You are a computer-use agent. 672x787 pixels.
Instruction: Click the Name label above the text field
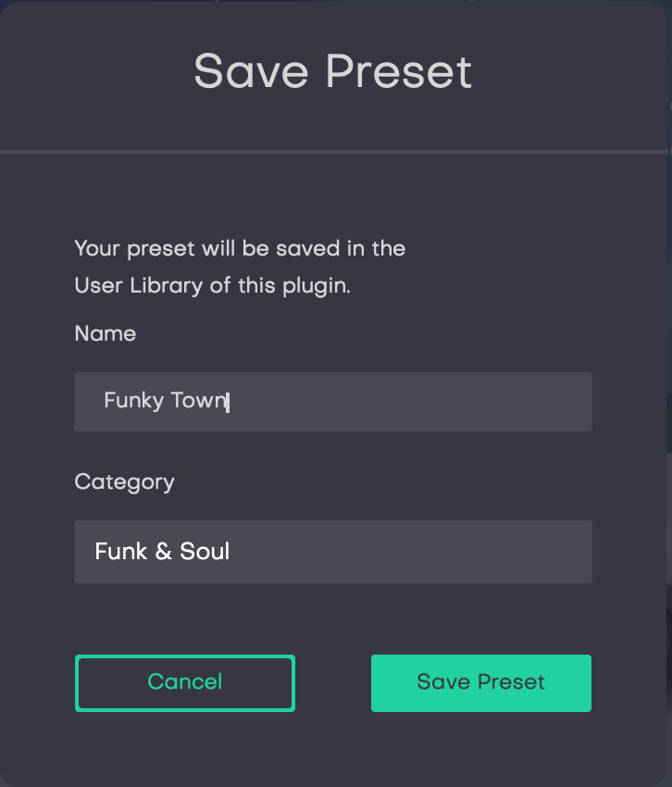click(x=106, y=333)
